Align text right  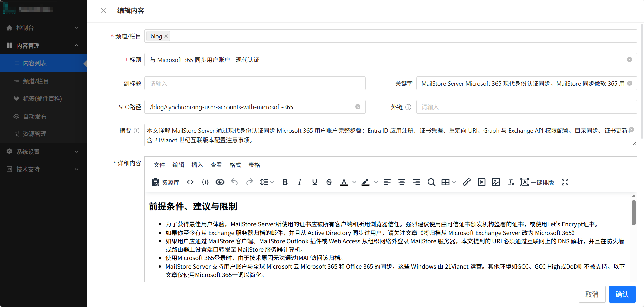point(417,182)
